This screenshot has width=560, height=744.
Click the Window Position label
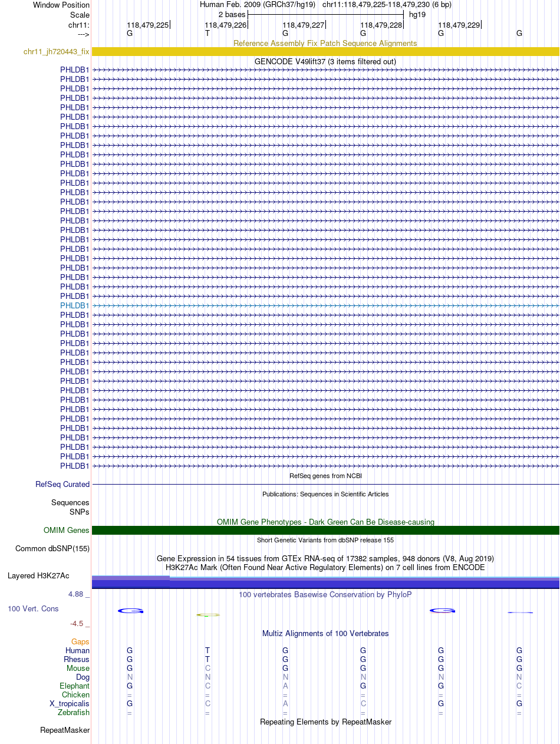(61, 5)
